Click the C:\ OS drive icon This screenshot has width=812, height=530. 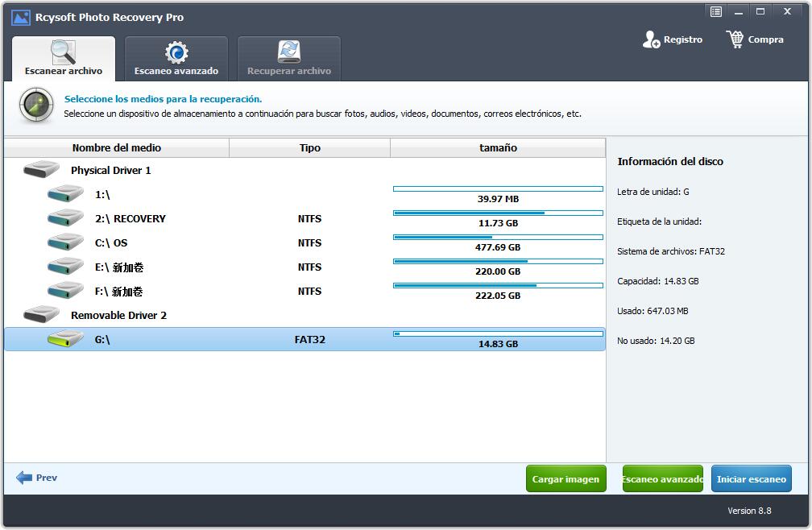(65, 242)
